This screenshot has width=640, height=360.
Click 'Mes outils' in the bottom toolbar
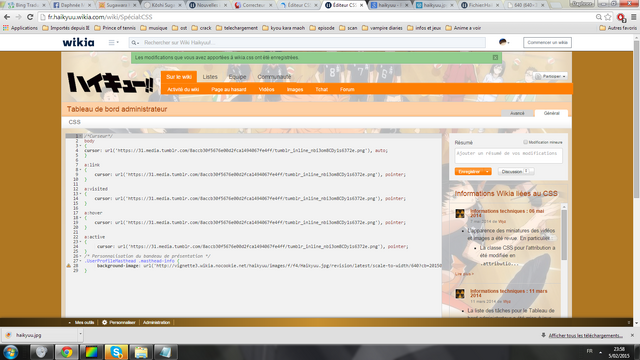84,322
